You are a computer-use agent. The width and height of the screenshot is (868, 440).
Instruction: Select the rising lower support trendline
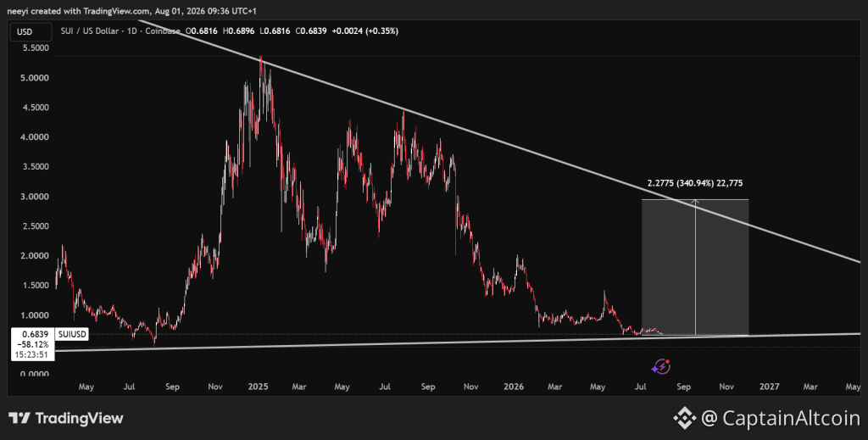point(457,342)
